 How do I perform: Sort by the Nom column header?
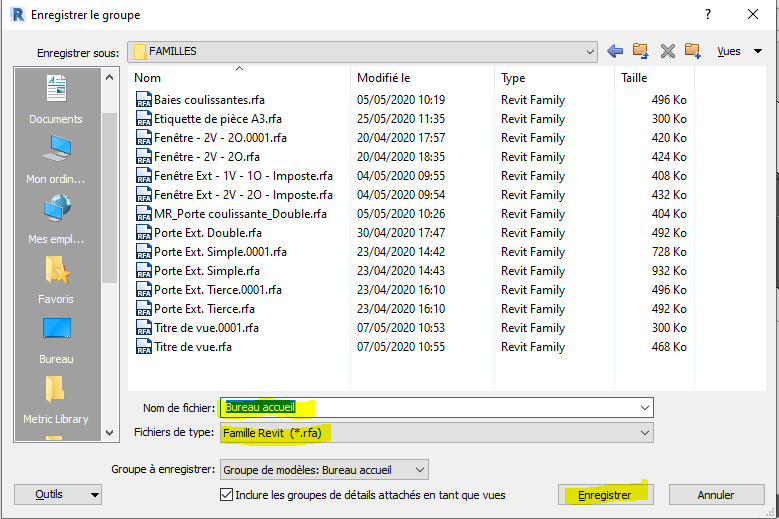148,78
